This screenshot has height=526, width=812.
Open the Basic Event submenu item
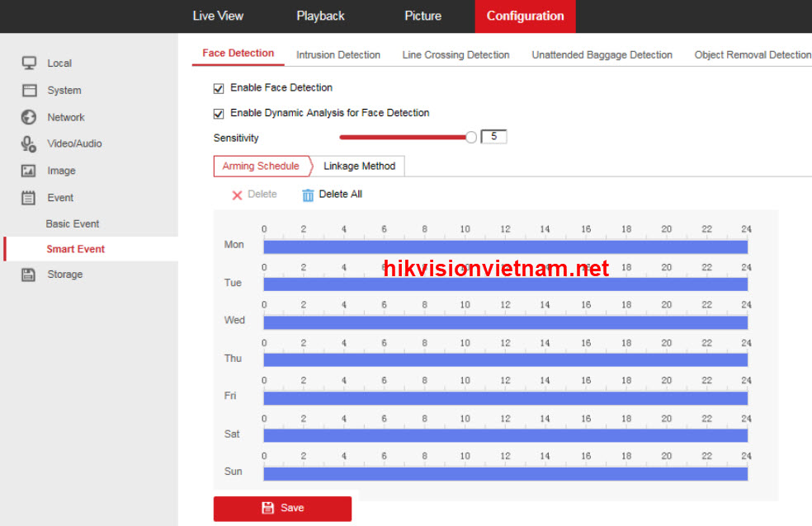tap(73, 223)
